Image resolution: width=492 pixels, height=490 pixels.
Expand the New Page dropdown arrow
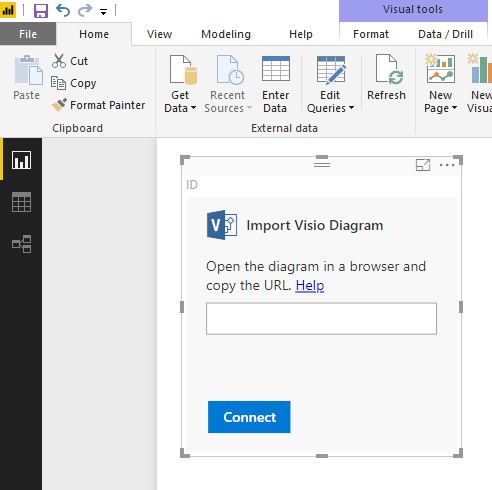[454, 108]
